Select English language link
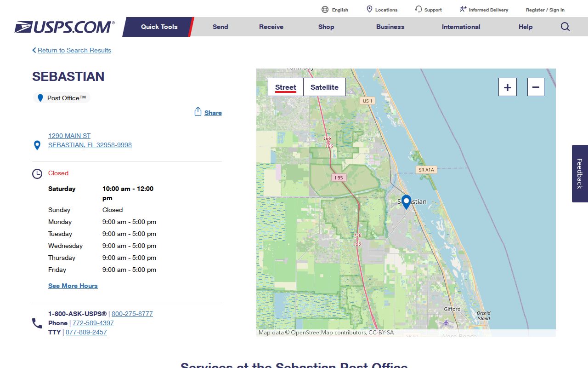Screen dimensions: 588x368 coord(340,10)
